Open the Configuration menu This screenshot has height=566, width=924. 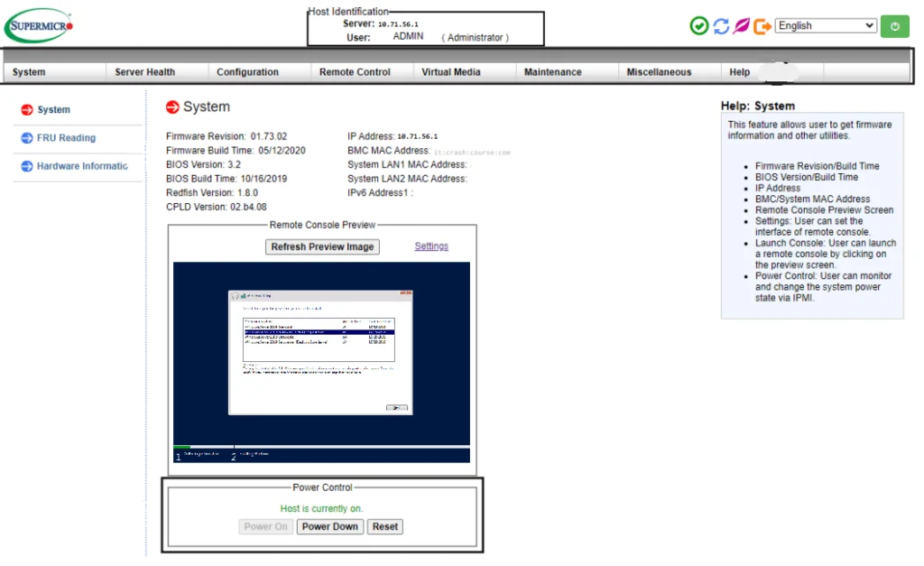pos(247,72)
